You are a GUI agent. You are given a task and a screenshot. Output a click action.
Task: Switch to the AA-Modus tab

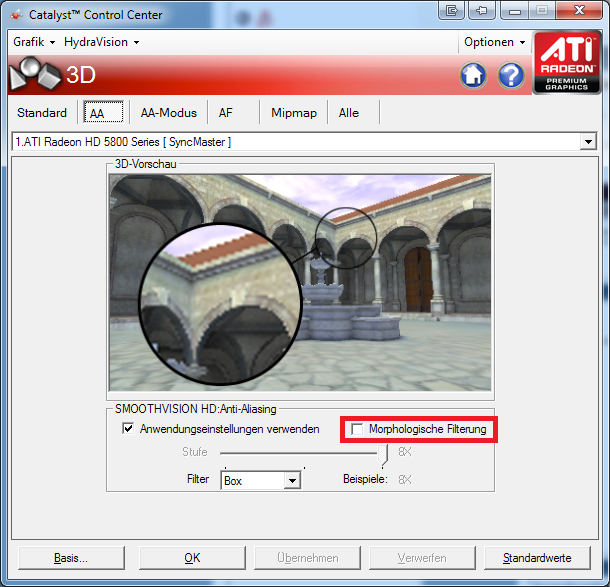pyautogui.click(x=168, y=113)
